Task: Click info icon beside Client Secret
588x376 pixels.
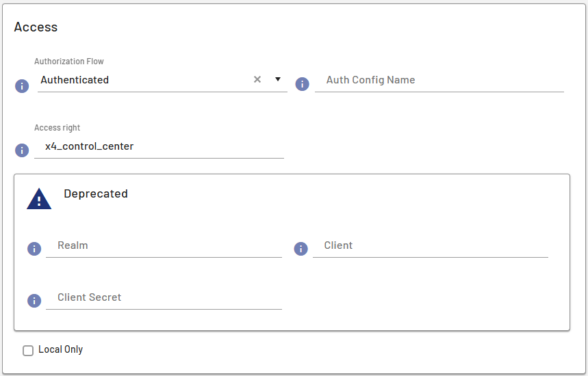Action: (34, 301)
